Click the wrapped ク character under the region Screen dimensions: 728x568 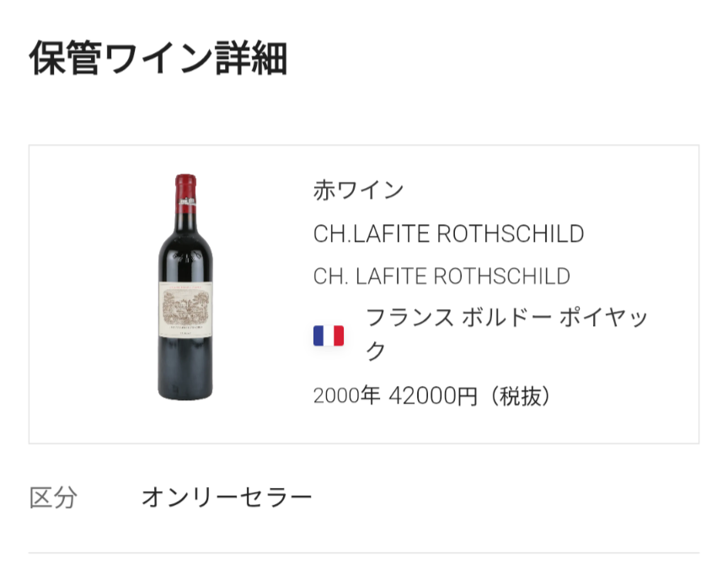pos(376,351)
